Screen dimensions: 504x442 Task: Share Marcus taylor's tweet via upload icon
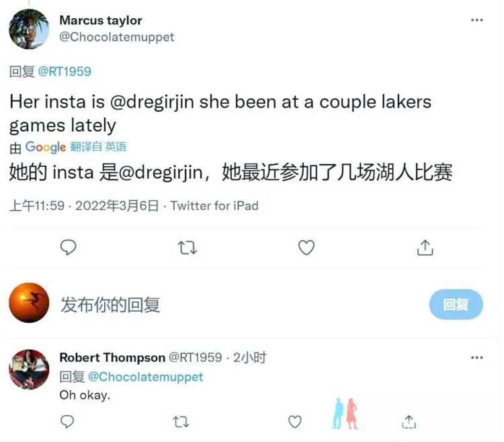coord(425,248)
